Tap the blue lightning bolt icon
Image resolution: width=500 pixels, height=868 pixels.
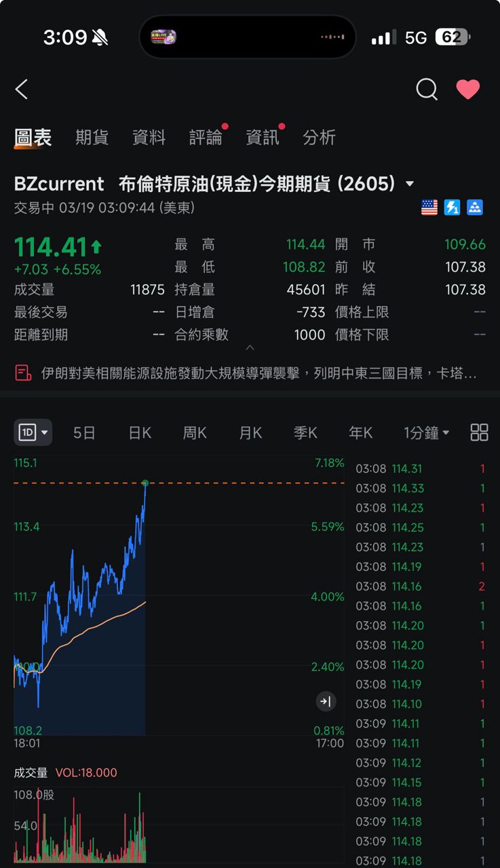coord(452,208)
